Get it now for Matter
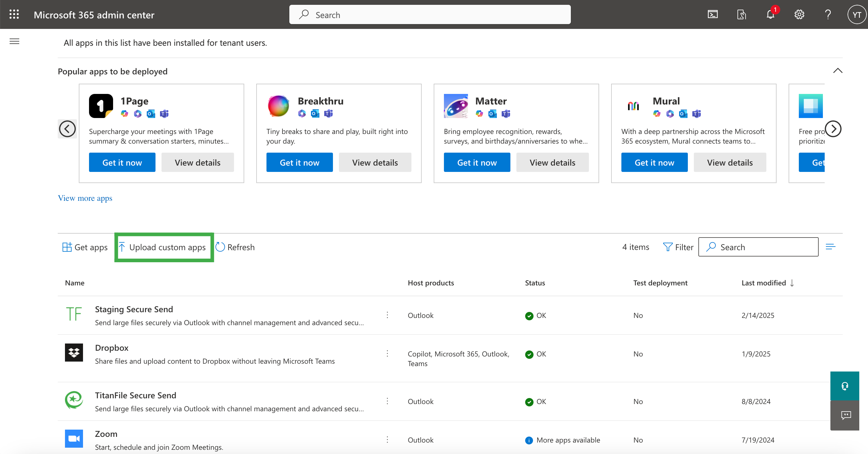The image size is (868, 454). pyautogui.click(x=477, y=162)
